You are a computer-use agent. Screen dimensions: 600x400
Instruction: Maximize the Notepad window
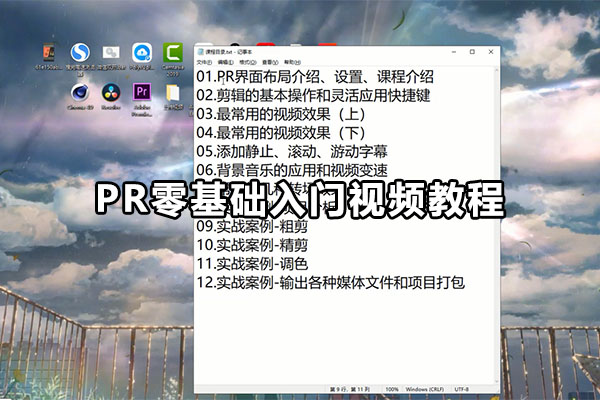pyautogui.click(x=472, y=52)
